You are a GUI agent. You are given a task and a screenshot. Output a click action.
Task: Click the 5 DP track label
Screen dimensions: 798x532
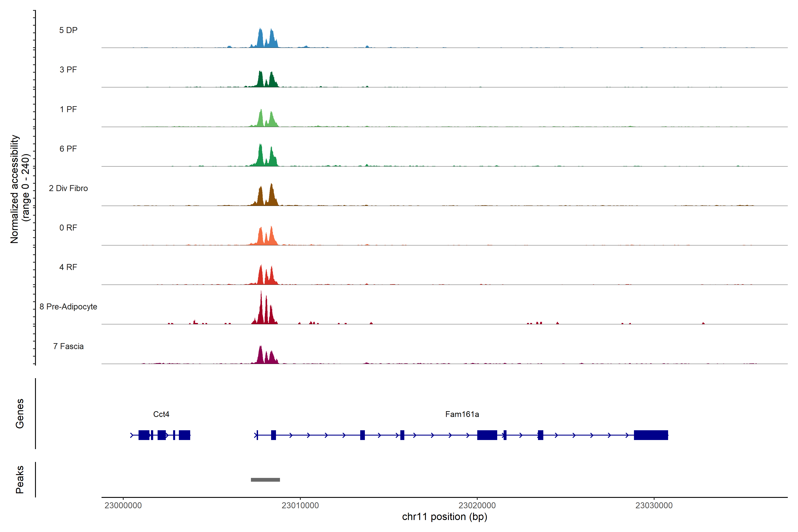(x=68, y=30)
